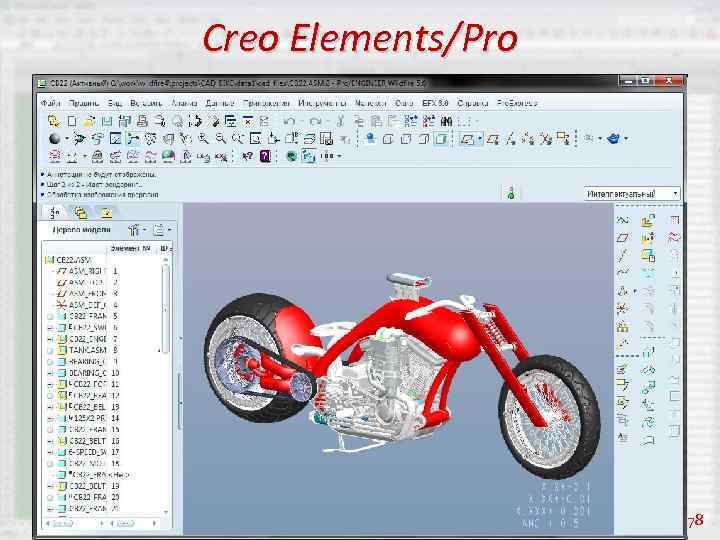The width and height of the screenshot is (720, 540).
Task: Click the green globe browser icon
Action: tap(291, 156)
